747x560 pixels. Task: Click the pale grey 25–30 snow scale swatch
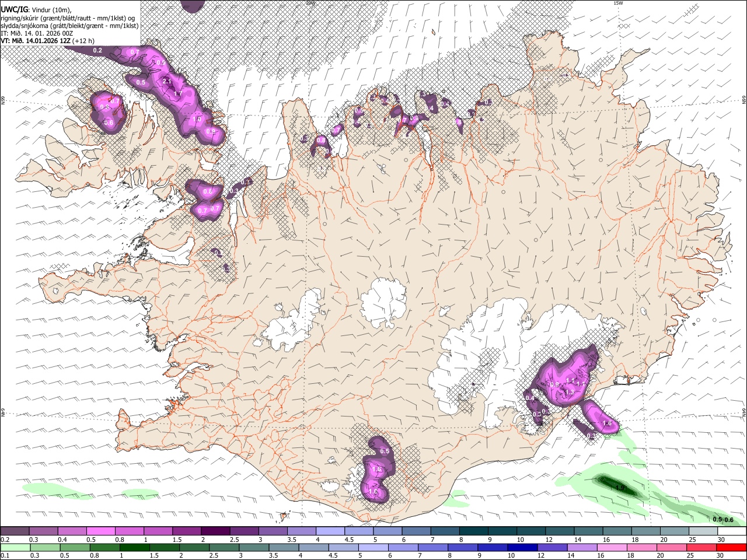[704, 531]
